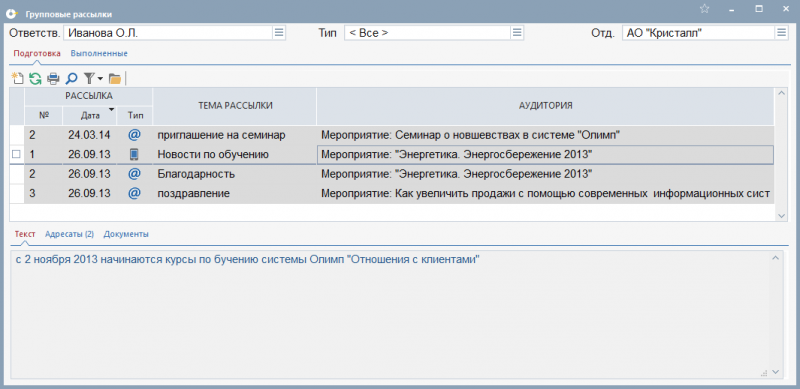This screenshot has height=389, width=800.
Task: Click the @ icon of Благодарность row
Action: [134, 174]
